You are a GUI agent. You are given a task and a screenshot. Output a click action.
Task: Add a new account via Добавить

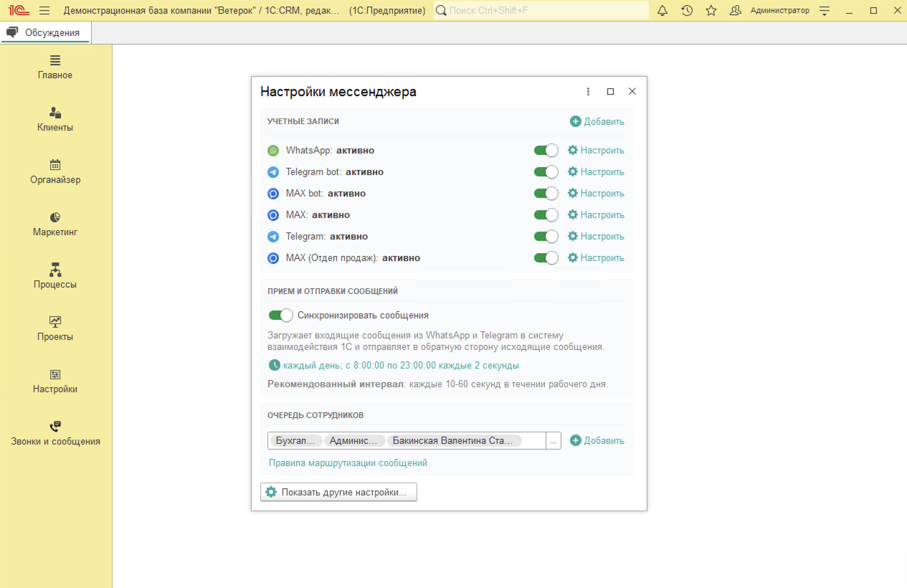point(597,122)
